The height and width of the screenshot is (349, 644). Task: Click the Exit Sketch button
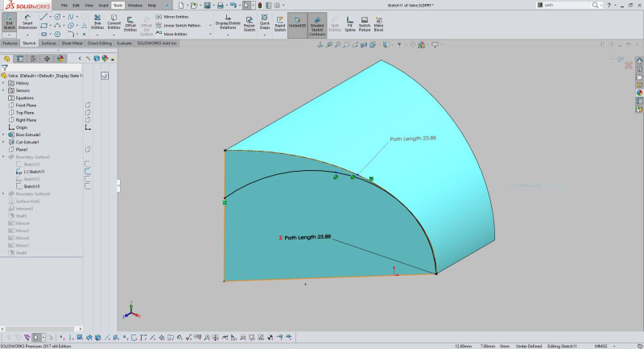click(x=9, y=22)
